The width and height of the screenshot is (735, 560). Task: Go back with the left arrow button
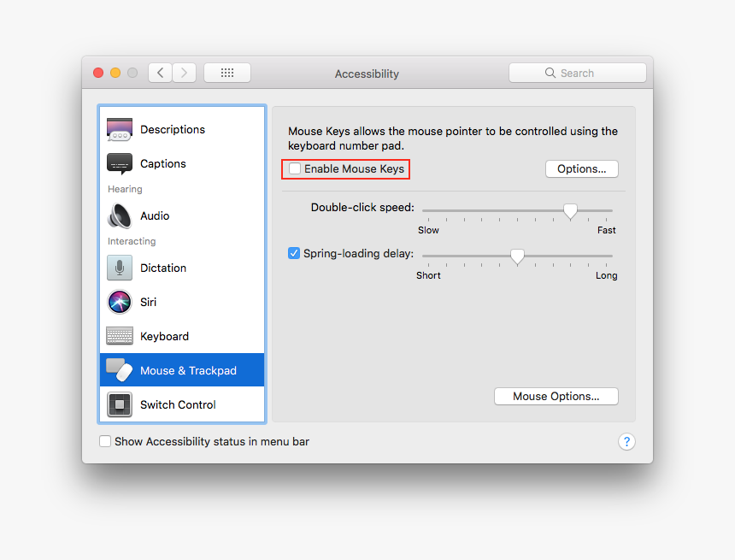click(x=161, y=73)
